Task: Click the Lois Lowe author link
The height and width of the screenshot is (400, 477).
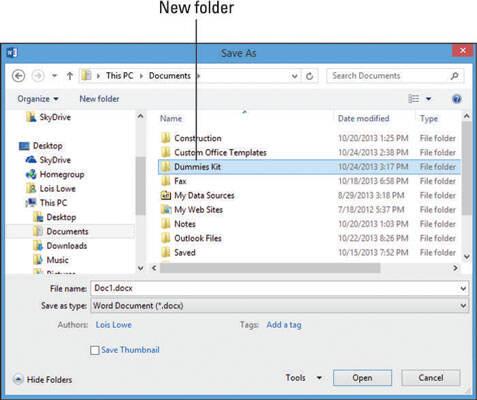Action: [114, 325]
